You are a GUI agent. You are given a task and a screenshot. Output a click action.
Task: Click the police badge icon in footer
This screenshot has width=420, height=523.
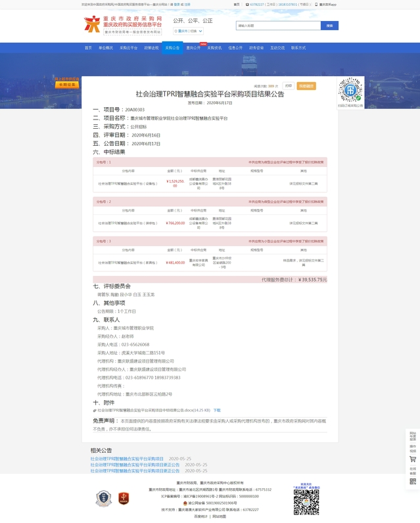(104, 499)
